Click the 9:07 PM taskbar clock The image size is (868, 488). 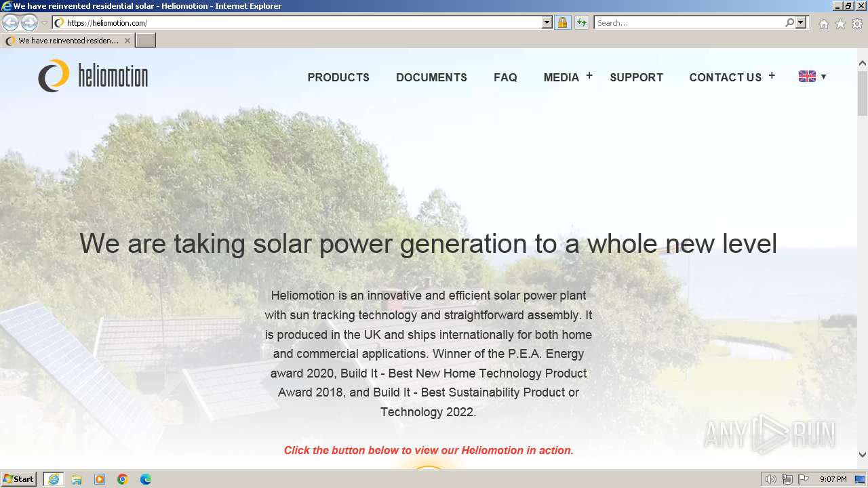[833, 479]
